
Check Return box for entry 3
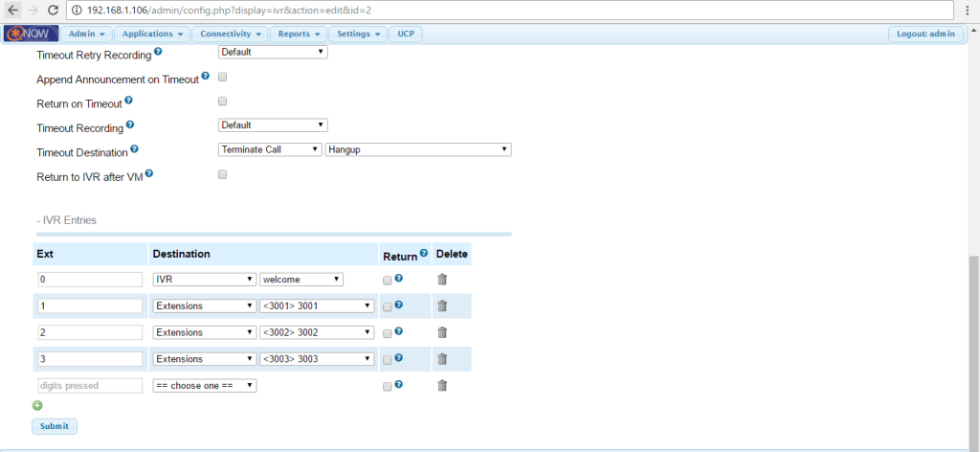pyautogui.click(x=387, y=360)
